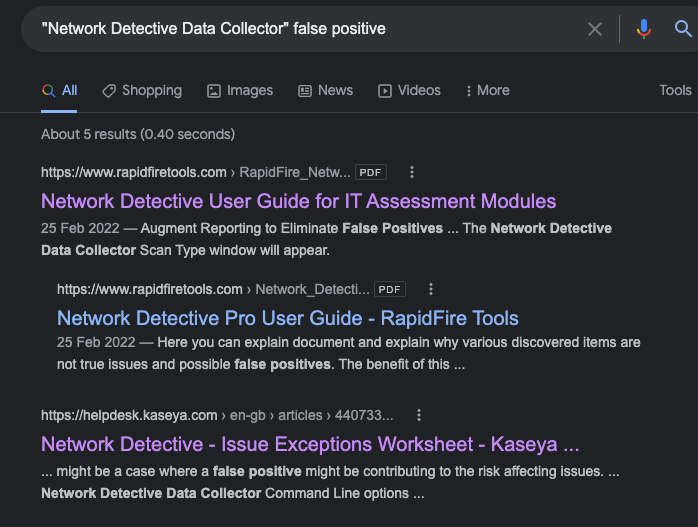Click the magnifying glass search button

click(683, 29)
